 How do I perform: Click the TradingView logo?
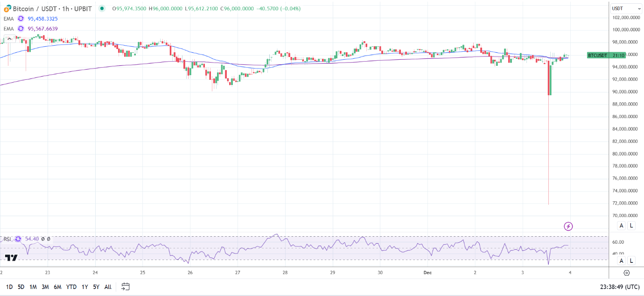[11, 258]
